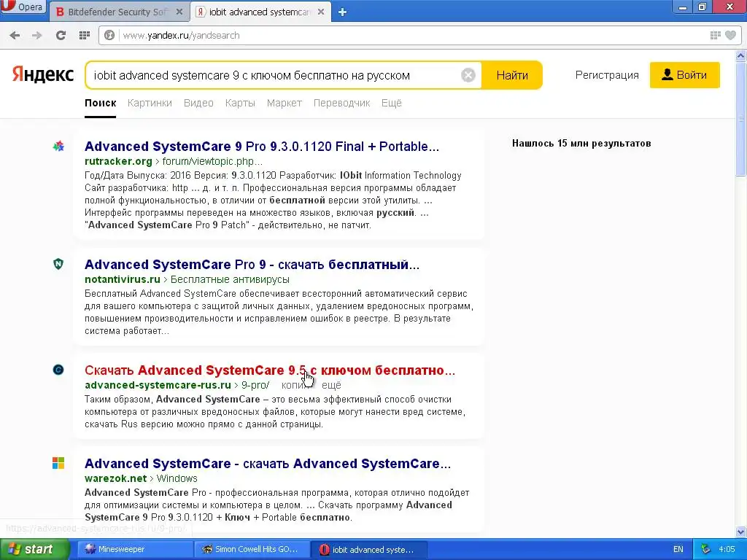Open Advanced SystemCare Pro 9 скачать бесплатный result
Image resolution: width=747 pixels, height=560 pixels.
(x=252, y=264)
